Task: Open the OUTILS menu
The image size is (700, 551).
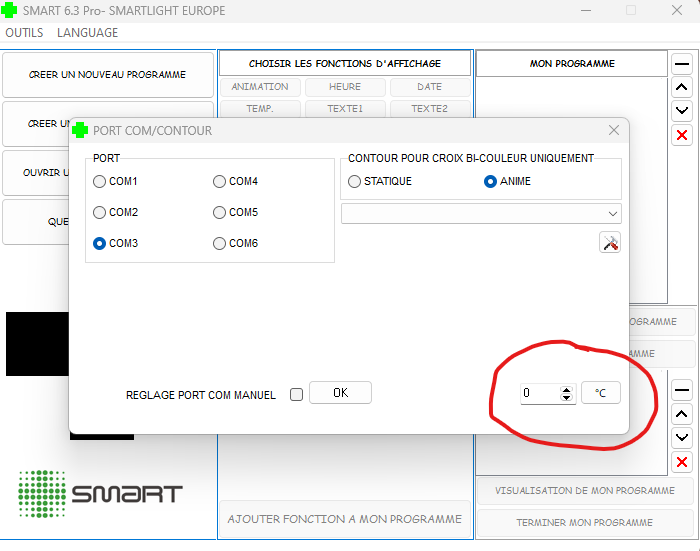Action: (x=24, y=33)
